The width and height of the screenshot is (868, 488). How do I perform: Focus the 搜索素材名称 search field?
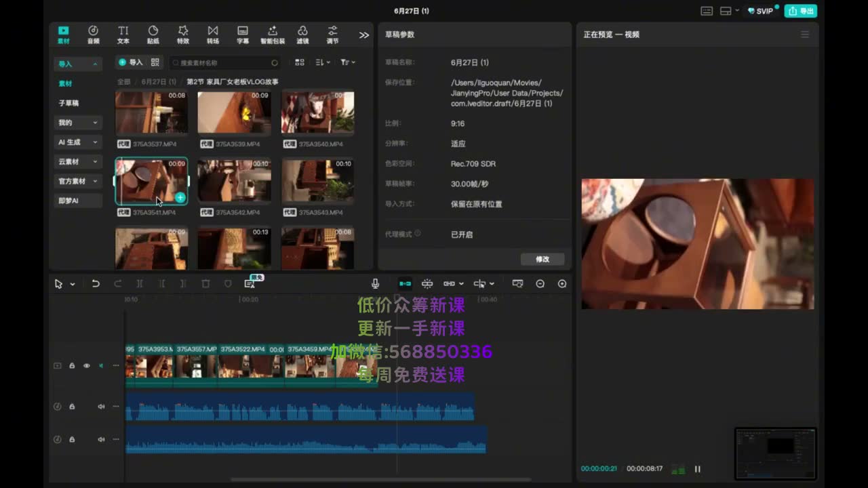coord(224,62)
